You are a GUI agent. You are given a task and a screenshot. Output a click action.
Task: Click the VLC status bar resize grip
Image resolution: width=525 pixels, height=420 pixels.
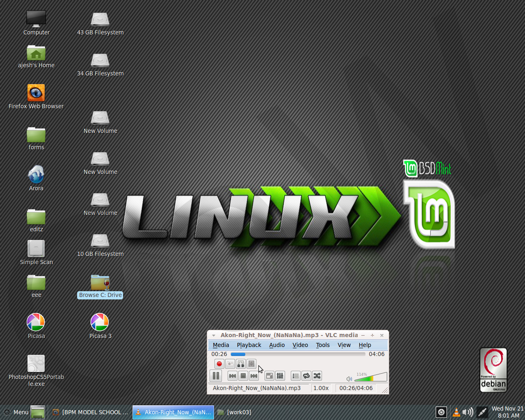pos(385,390)
